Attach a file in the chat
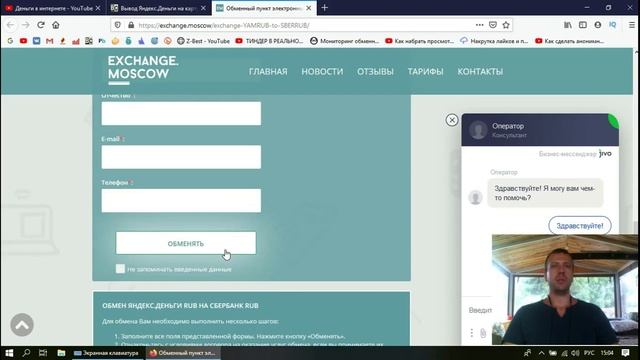Viewport: 640px width, 360px height. (x=483, y=333)
